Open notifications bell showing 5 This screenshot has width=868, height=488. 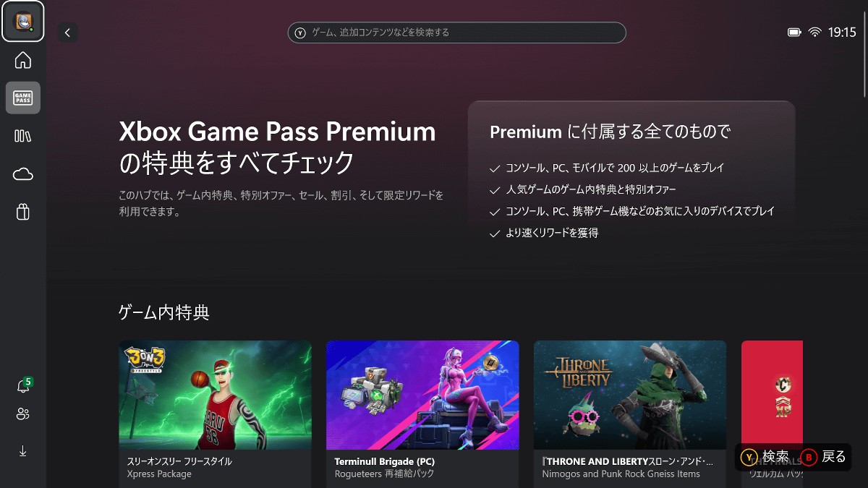23,385
